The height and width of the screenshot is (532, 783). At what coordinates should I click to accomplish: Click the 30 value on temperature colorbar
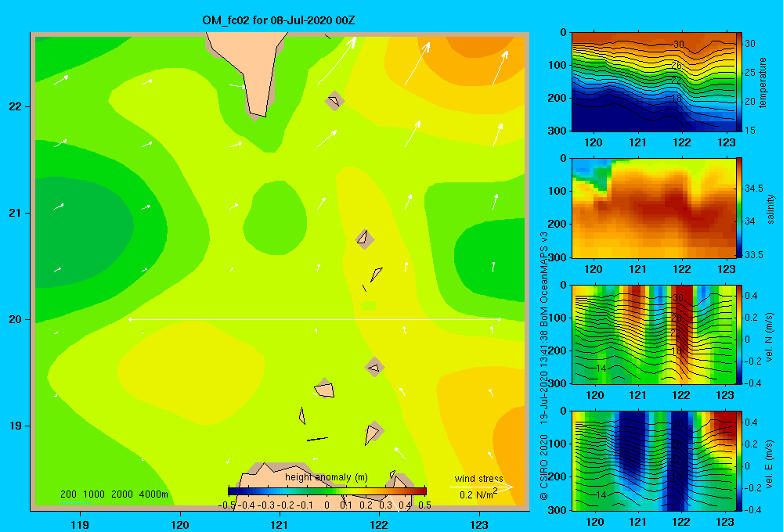click(x=750, y=43)
